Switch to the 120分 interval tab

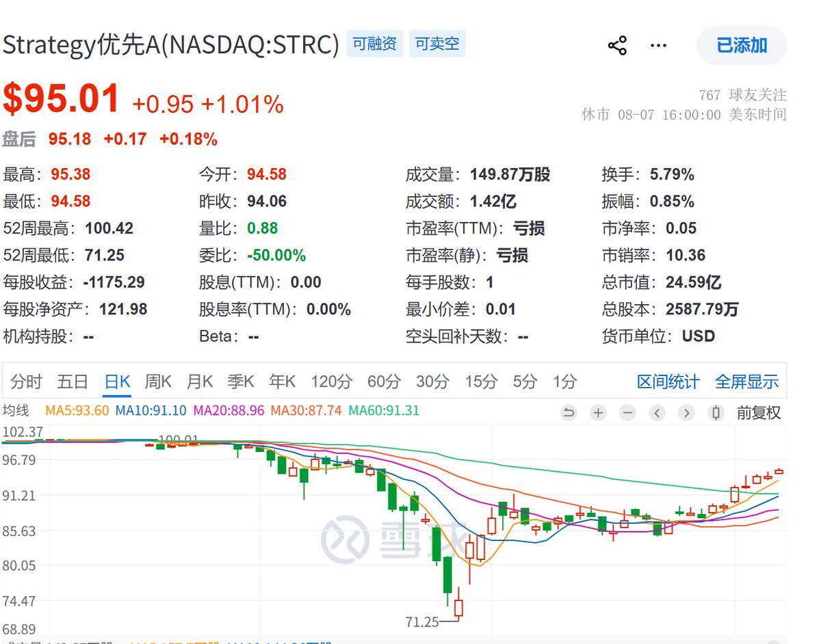(x=332, y=381)
